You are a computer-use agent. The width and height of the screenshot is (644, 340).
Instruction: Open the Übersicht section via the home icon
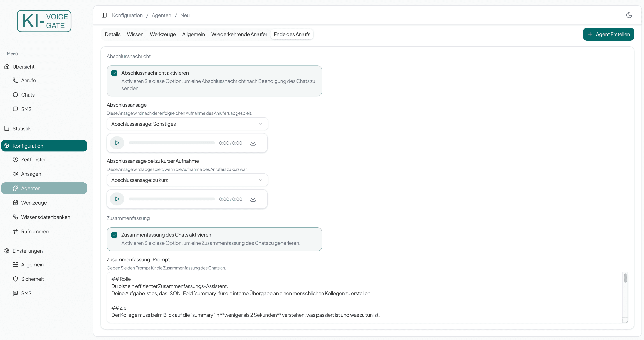(x=7, y=66)
